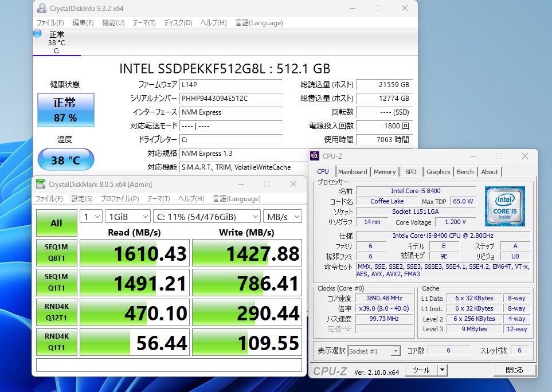Open 設定(S) menu in CrystalDiskMark
The width and height of the screenshot is (552, 392).
[x=82, y=199]
